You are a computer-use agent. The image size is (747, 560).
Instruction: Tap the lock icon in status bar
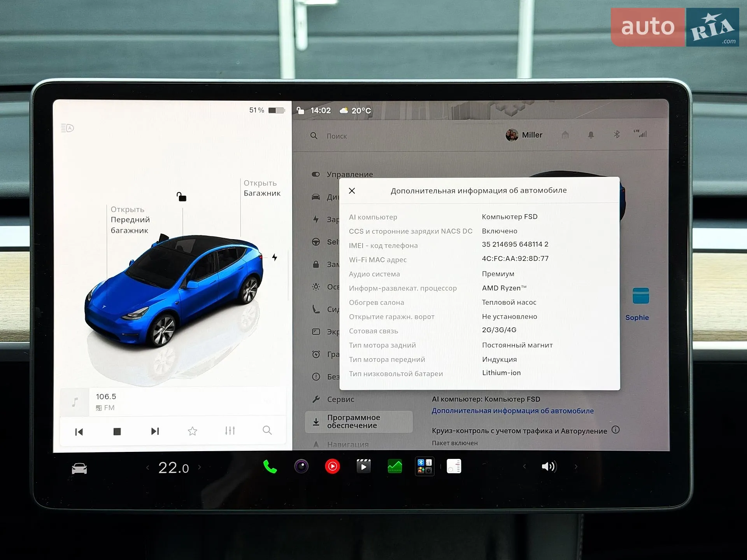coord(300,110)
